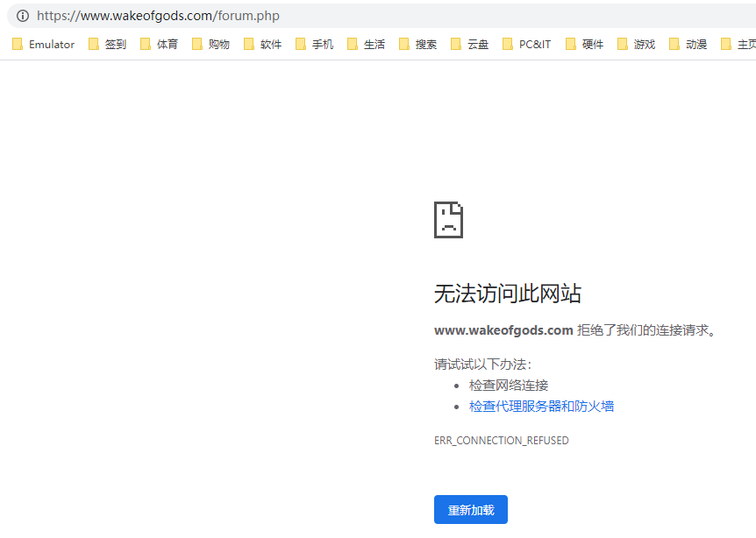Click the wakeofgods.com URL in address bar
756x538 pixels.
coord(158,16)
